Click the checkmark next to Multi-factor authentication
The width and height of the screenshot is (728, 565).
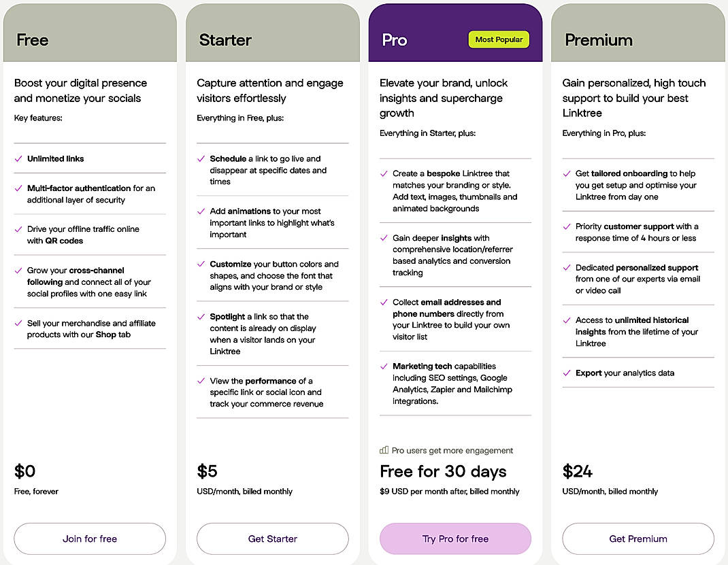(18, 188)
